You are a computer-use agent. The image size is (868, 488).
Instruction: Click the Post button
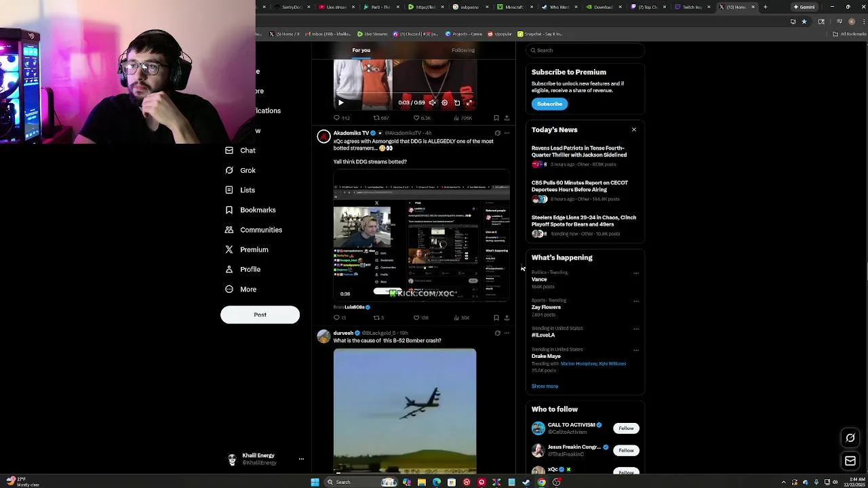(x=260, y=314)
